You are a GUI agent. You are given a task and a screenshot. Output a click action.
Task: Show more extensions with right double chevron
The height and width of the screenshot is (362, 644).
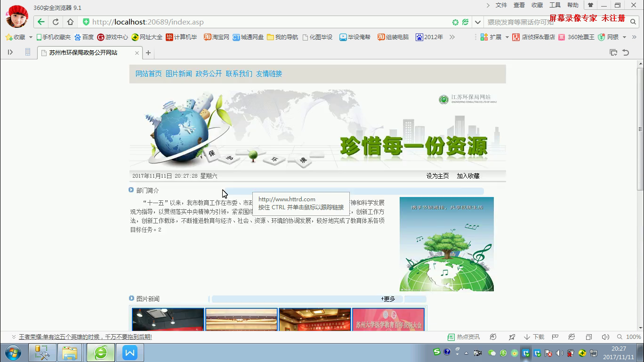[x=635, y=37]
